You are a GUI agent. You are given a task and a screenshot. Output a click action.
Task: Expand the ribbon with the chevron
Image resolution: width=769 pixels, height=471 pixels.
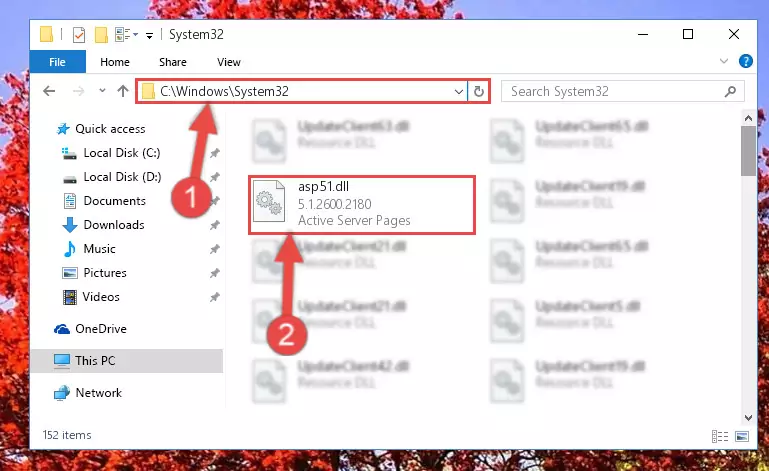pos(723,61)
